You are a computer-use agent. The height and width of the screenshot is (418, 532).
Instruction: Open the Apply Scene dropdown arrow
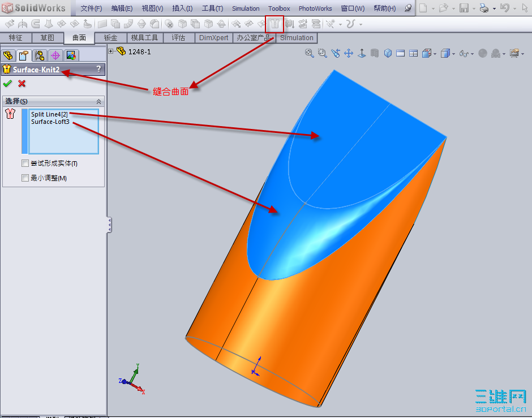click(x=504, y=54)
